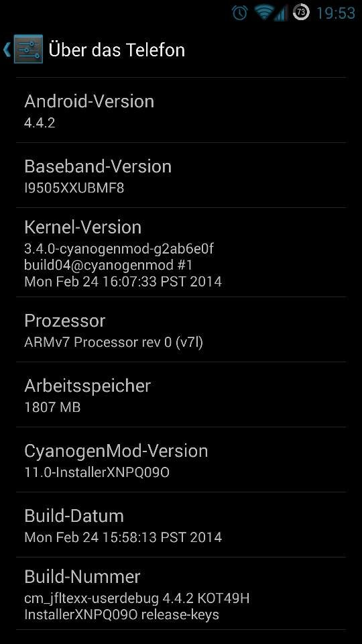Tap the Settings sliders icon in header

[x=28, y=49]
